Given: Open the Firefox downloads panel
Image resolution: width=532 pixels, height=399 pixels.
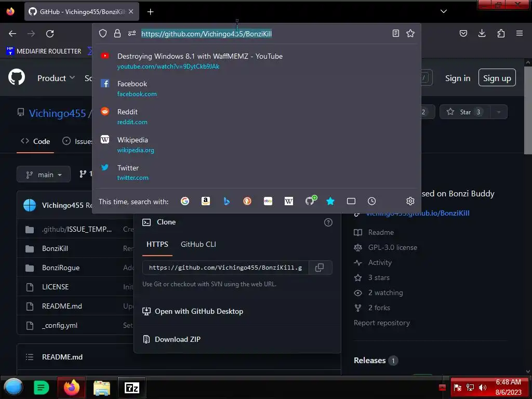Looking at the screenshot, I should (482, 33).
